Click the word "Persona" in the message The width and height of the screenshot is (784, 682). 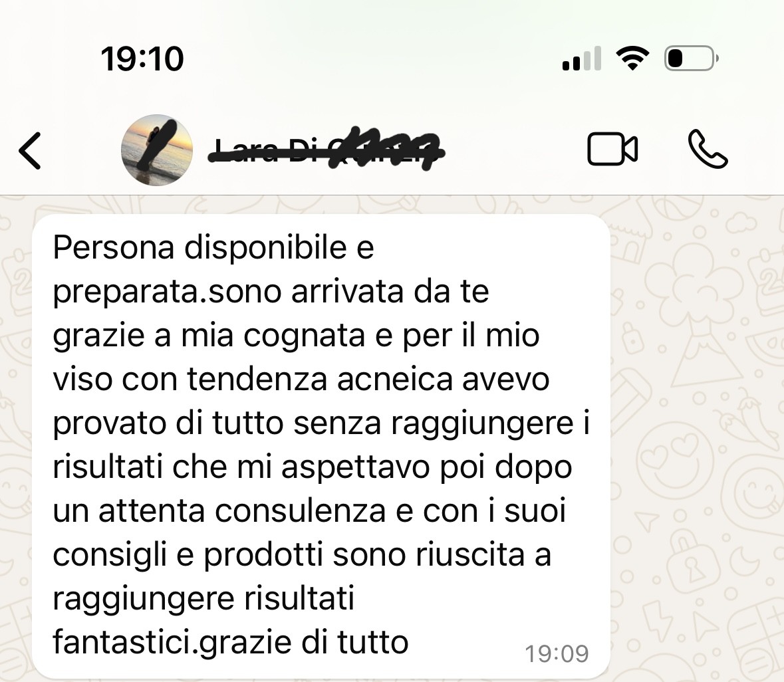click(x=114, y=247)
